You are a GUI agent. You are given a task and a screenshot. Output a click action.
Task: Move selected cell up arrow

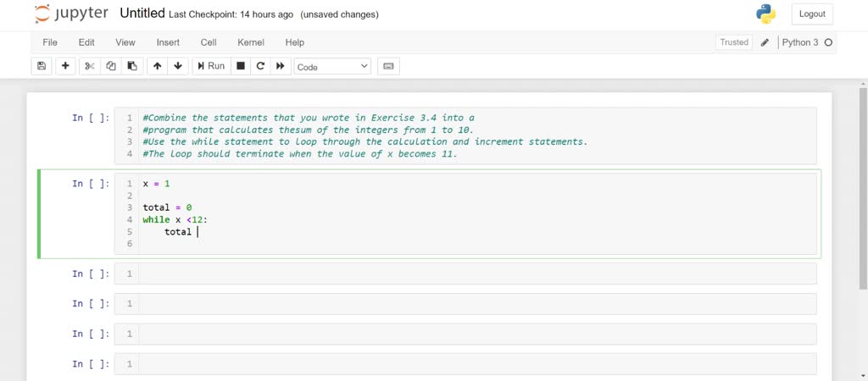click(x=157, y=66)
